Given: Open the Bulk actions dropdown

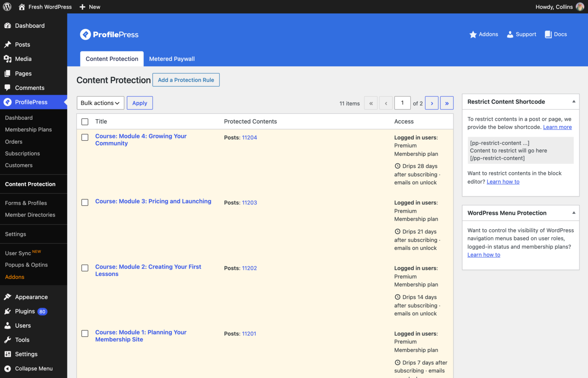Looking at the screenshot, I should pyautogui.click(x=100, y=103).
